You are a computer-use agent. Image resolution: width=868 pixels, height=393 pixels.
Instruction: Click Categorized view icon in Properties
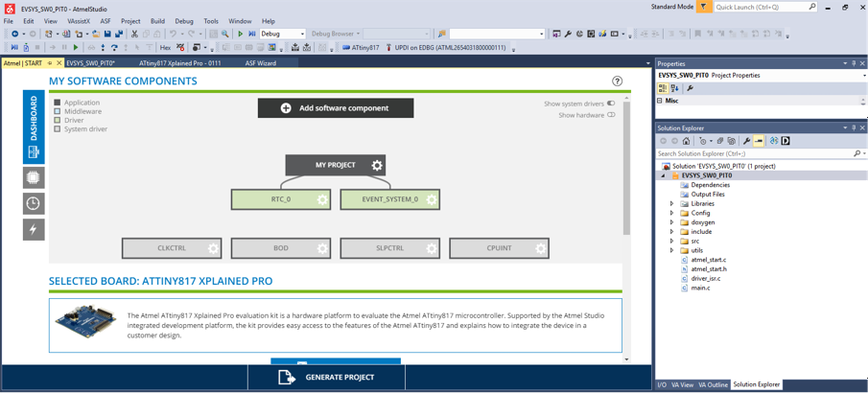pyautogui.click(x=662, y=88)
